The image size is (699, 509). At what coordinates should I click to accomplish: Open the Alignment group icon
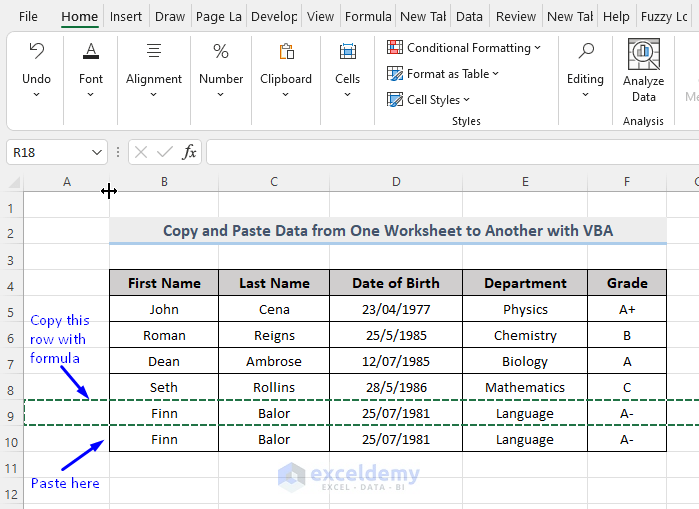[x=154, y=52]
